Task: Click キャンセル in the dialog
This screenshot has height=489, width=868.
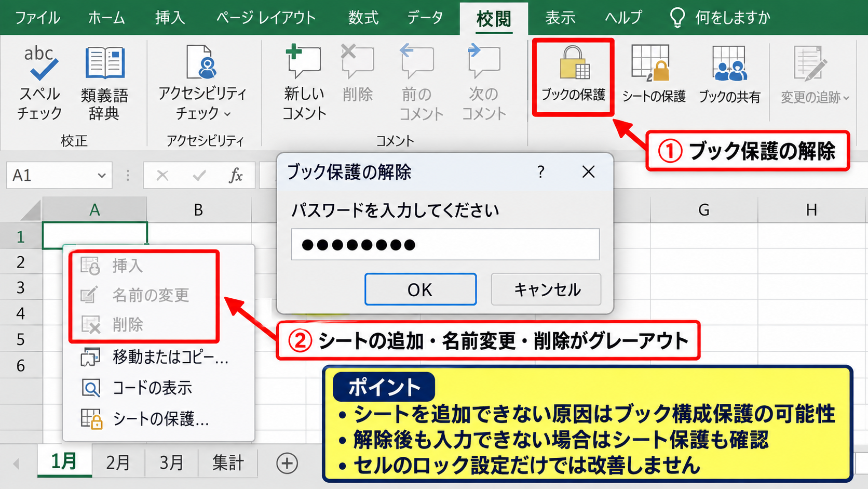Action: click(546, 289)
